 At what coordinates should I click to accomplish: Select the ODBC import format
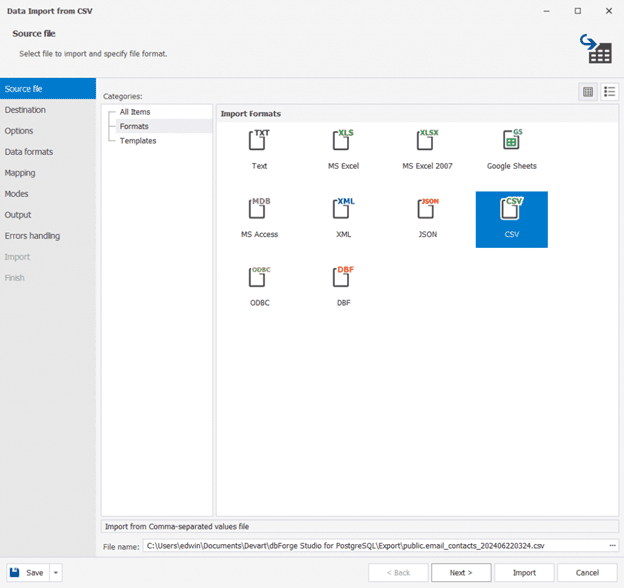click(x=260, y=280)
